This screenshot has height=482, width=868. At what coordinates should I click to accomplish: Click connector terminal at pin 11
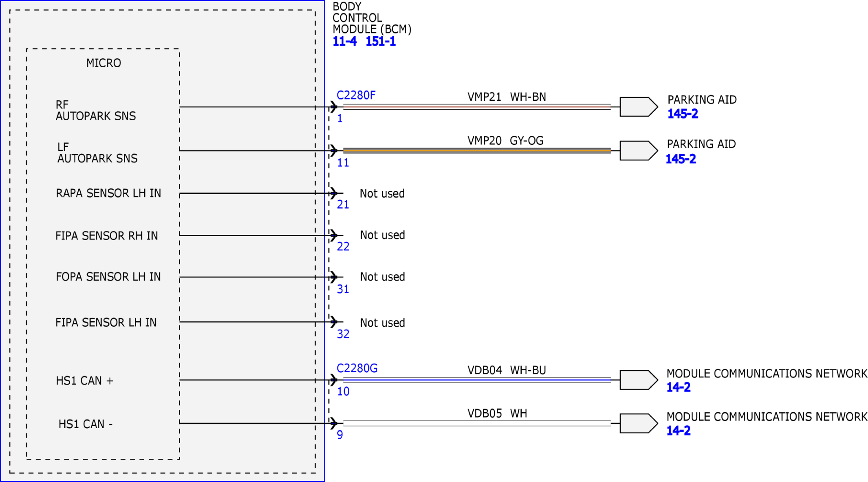point(334,150)
